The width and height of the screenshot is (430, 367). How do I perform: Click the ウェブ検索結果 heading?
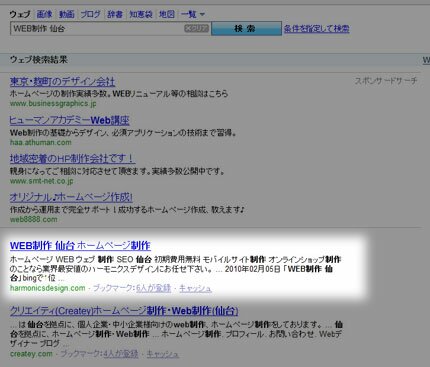coord(39,60)
